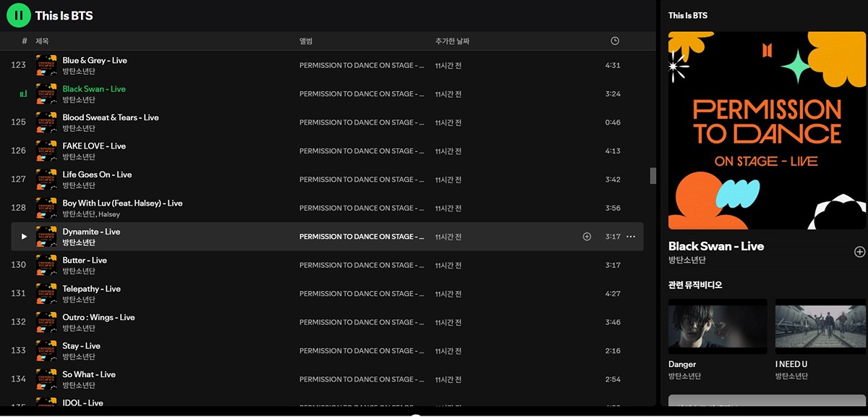Select the So What - Live title
This screenshot has width=868, height=417.
point(89,374)
